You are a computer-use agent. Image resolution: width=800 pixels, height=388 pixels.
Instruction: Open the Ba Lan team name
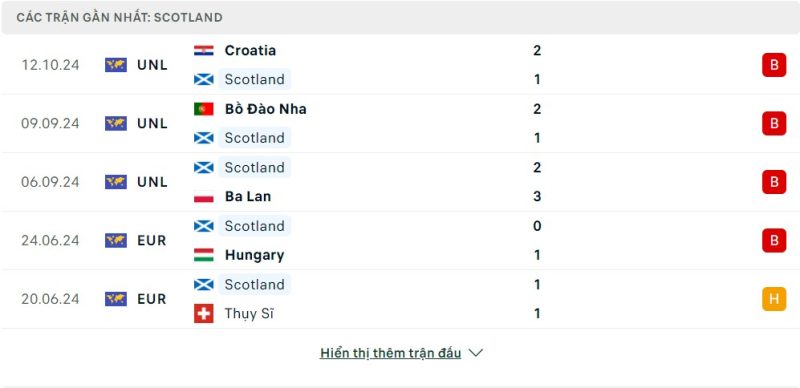tap(247, 197)
